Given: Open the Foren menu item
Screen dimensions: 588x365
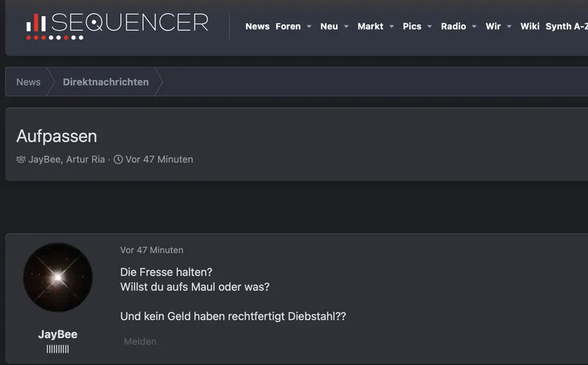Looking at the screenshot, I should point(288,26).
